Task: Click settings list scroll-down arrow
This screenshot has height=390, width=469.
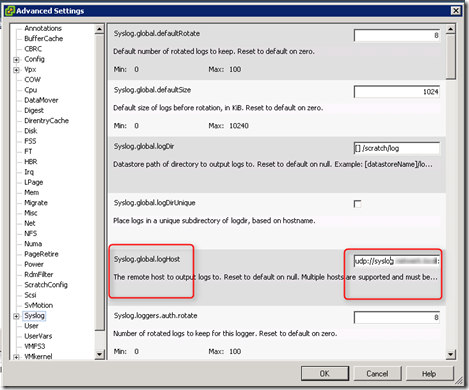Action: click(450, 354)
